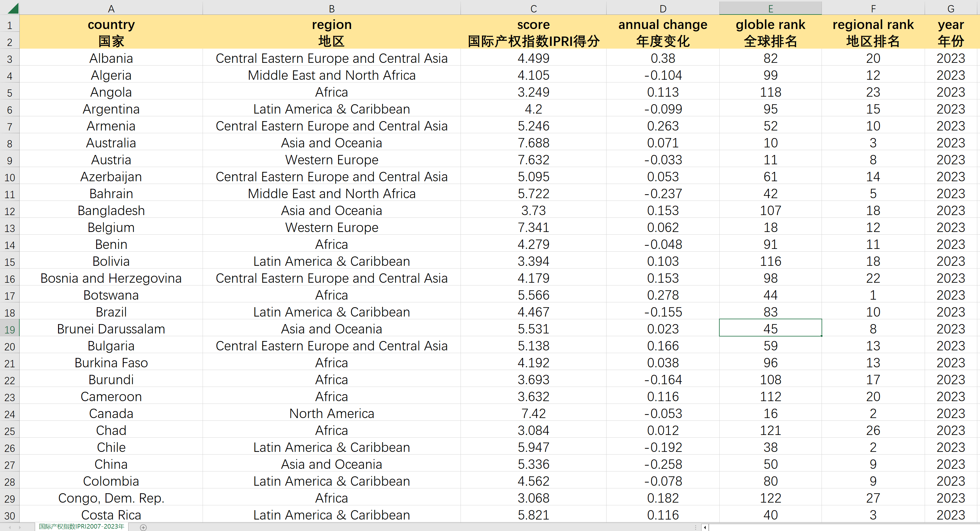980x531 pixels.
Task: Select column C header
Action: click(533, 8)
